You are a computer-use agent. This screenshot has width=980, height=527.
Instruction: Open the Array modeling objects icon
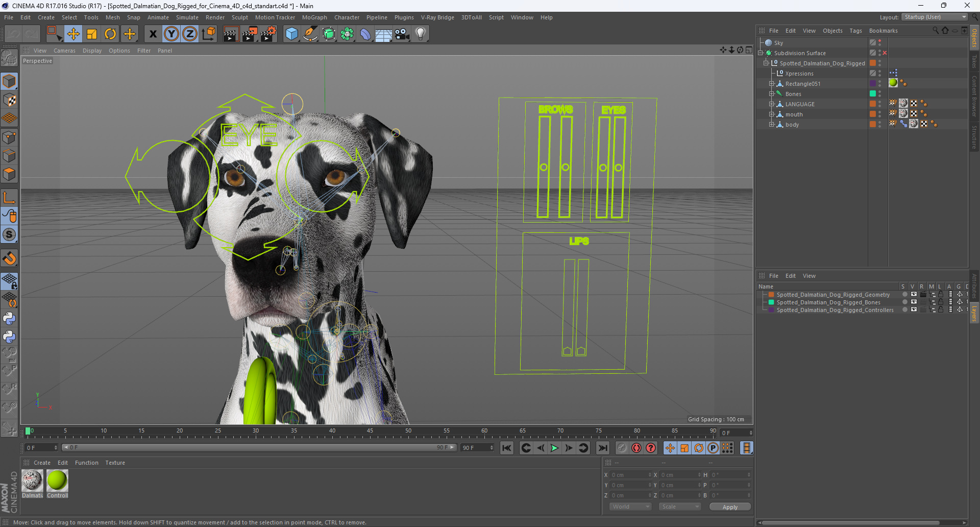click(x=347, y=34)
